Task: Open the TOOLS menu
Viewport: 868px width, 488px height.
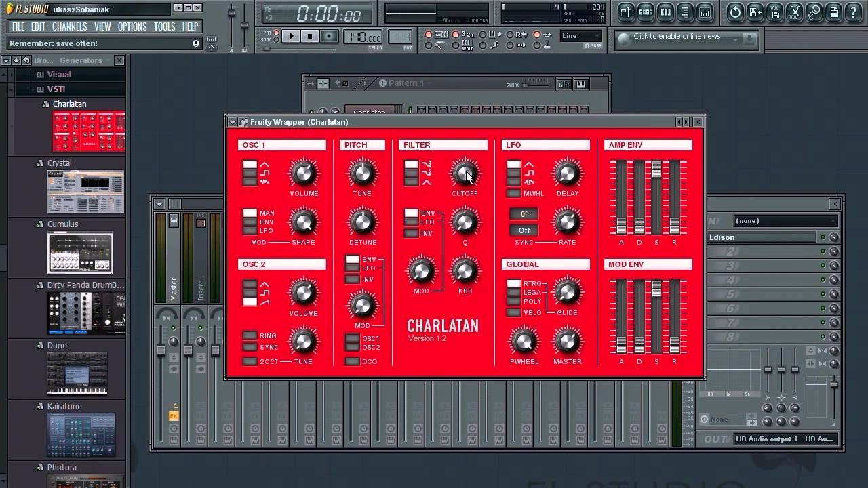Action: point(164,26)
